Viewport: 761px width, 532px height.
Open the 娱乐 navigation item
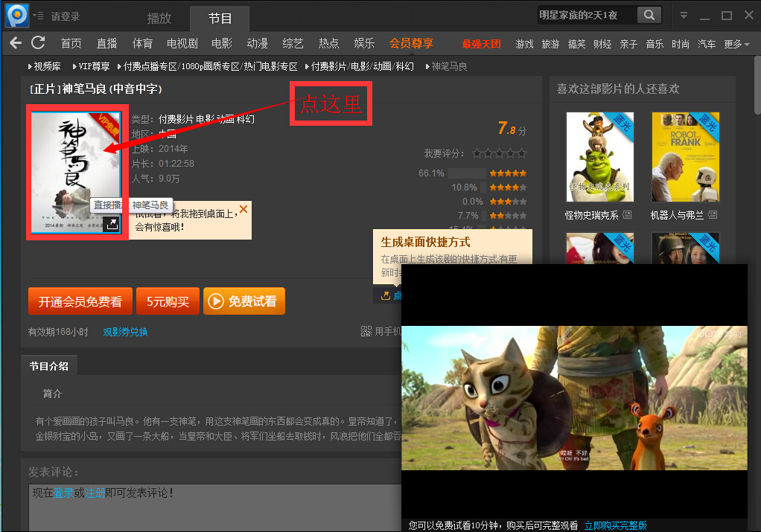pyautogui.click(x=364, y=44)
